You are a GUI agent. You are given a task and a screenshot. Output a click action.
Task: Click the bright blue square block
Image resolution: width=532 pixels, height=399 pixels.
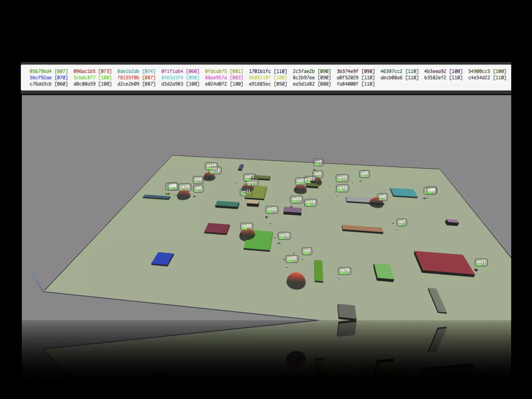[163, 258]
